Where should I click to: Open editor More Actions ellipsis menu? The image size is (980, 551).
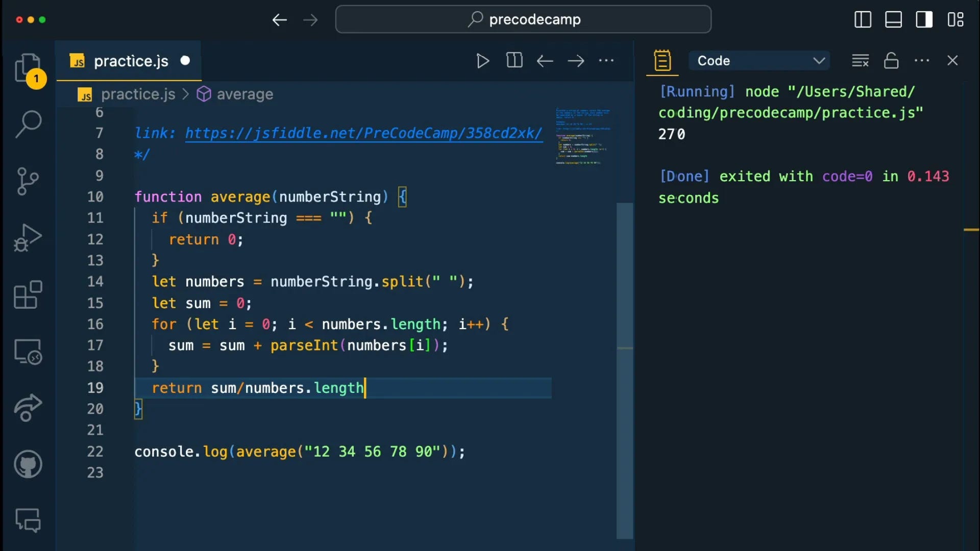606,61
